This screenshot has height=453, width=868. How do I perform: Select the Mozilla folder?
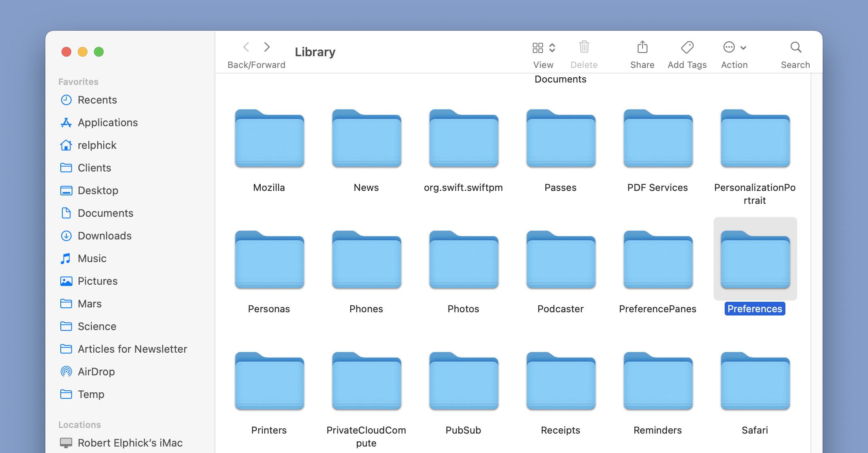[x=269, y=139]
